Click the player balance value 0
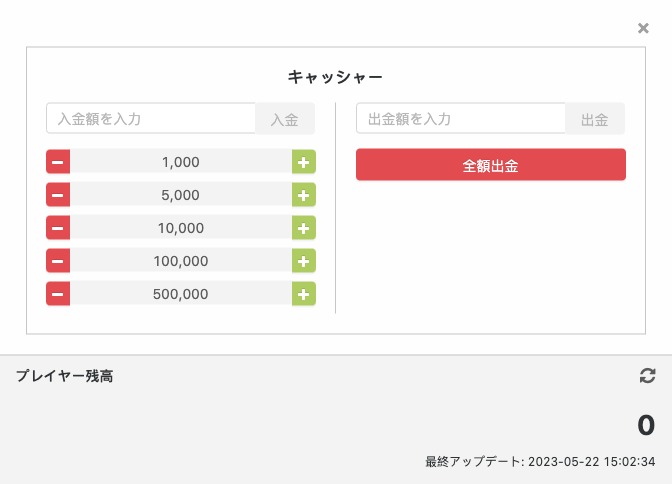Viewport: 672px width, 484px height. click(646, 426)
